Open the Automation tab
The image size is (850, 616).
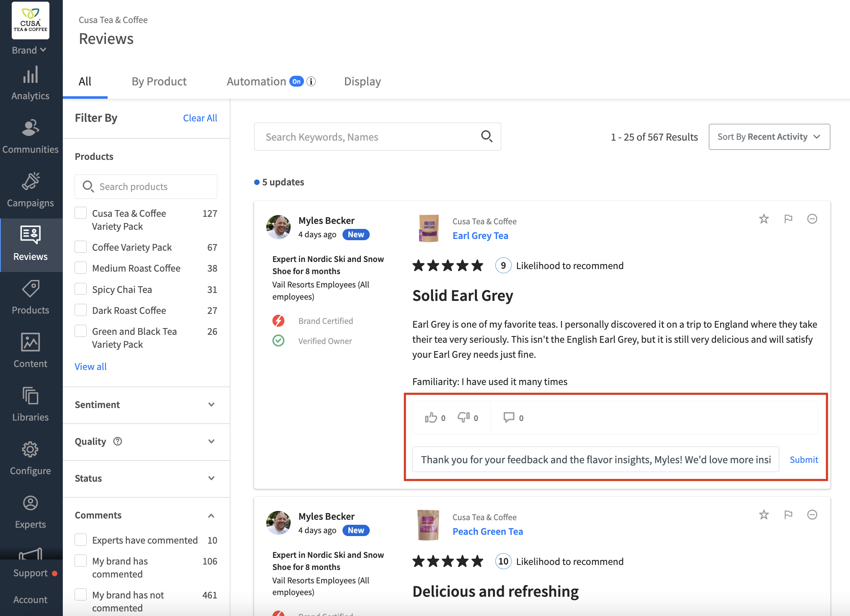(x=256, y=82)
